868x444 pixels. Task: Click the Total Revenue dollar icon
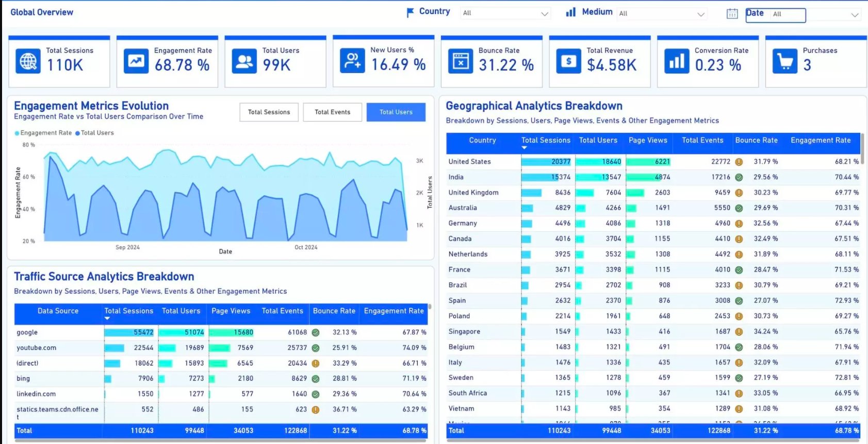tap(568, 61)
